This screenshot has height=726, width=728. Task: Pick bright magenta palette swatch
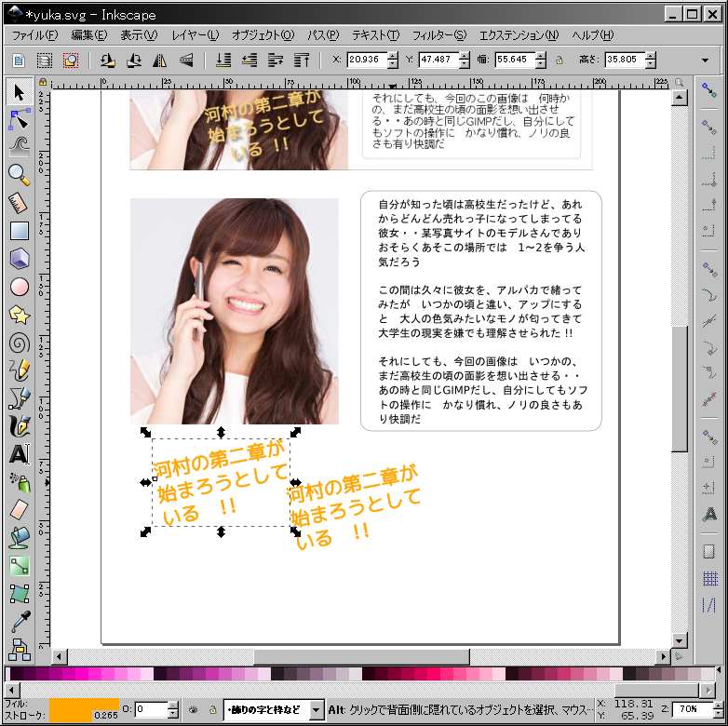point(82,674)
